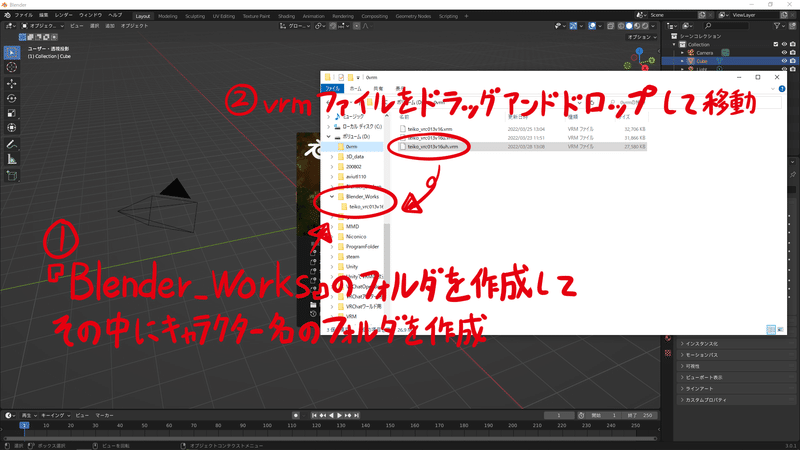Open the outliner filter funnel icon
The height and width of the screenshot is (450, 800).
777,26
